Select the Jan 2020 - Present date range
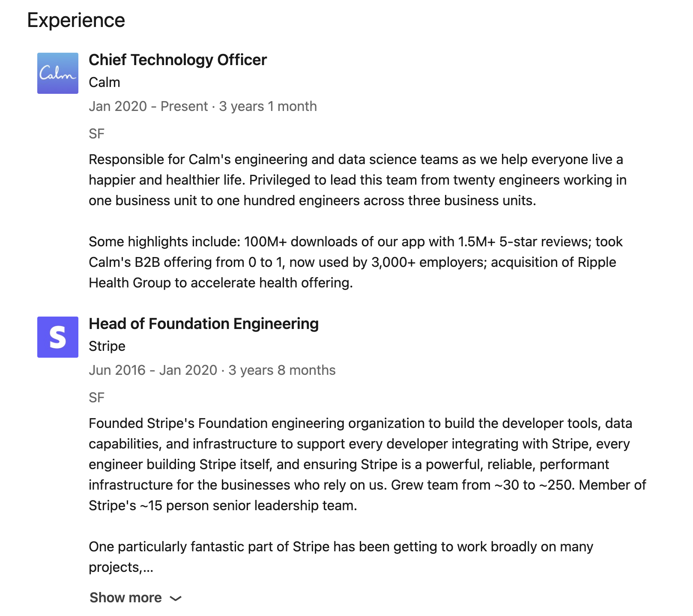This screenshot has height=616, width=693. point(148,106)
